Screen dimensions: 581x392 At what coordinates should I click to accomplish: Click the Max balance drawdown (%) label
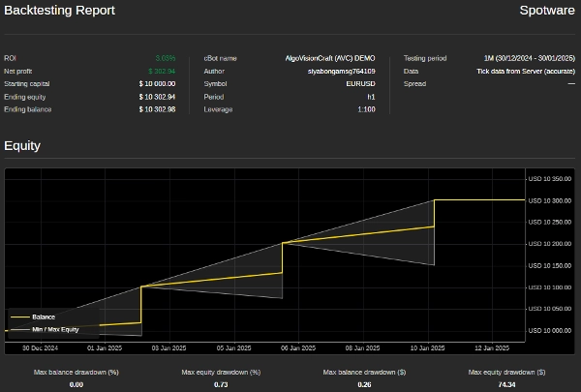76,372
